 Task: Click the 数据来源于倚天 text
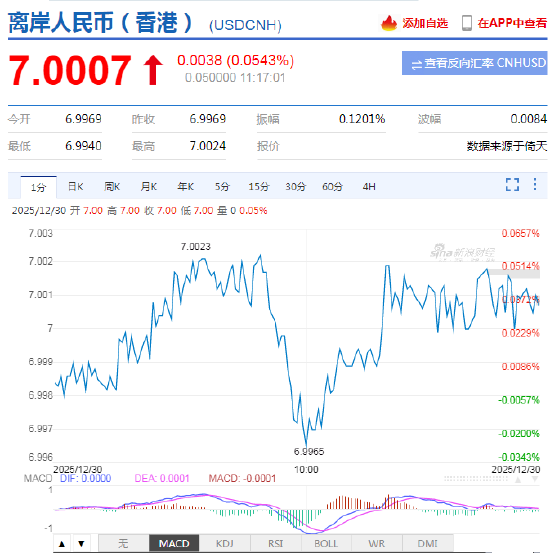(x=507, y=146)
